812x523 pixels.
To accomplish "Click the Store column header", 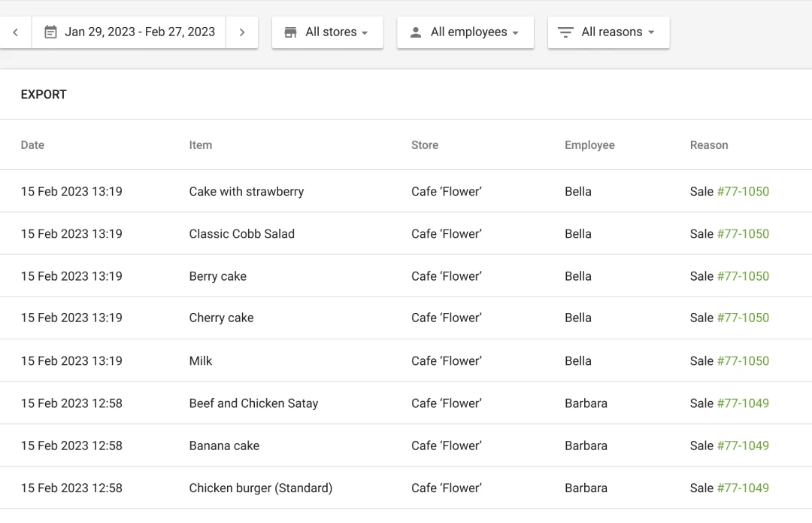I will pos(425,145).
